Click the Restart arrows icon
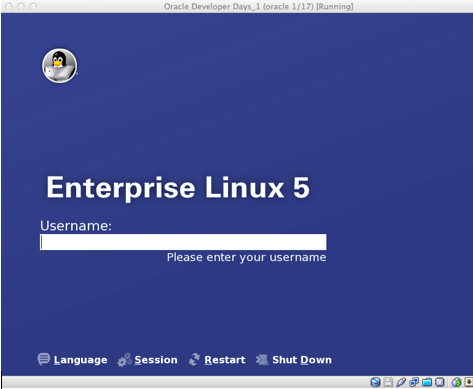 [194, 360]
